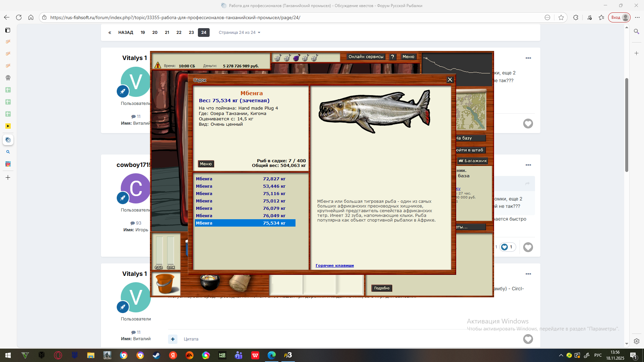Image resolution: width=644 pixels, height=362 pixels.
Task: Open Steam from the Windows taskbar
Action: (x=156, y=355)
